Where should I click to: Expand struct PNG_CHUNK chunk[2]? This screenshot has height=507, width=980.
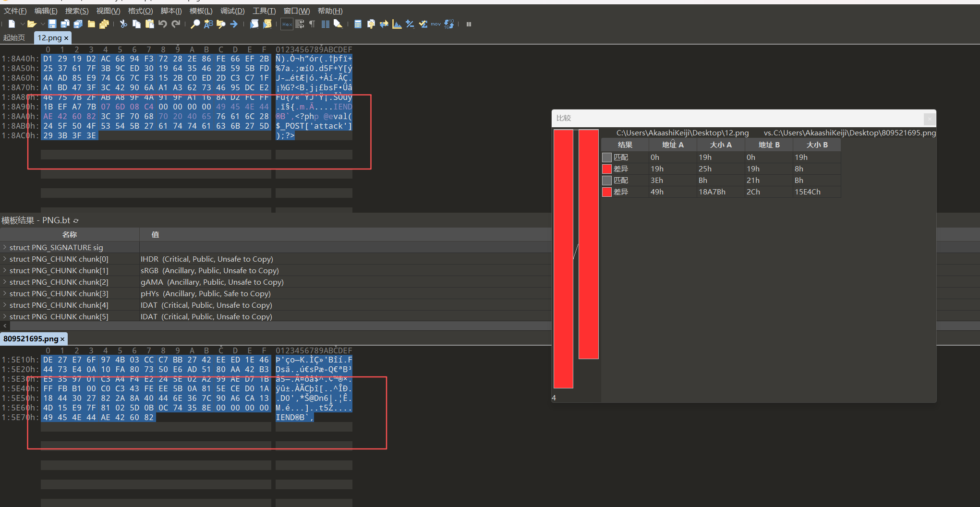5,282
